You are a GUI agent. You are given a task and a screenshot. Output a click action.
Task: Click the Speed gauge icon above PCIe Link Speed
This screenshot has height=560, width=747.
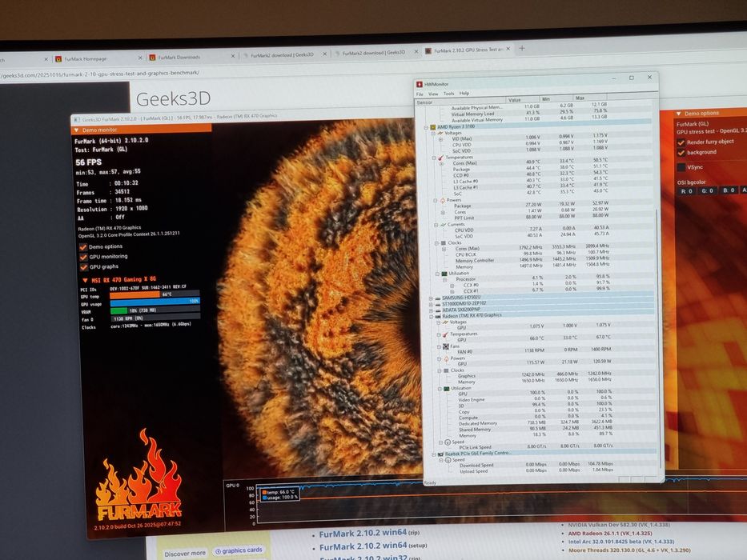click(x=448, y=442)
